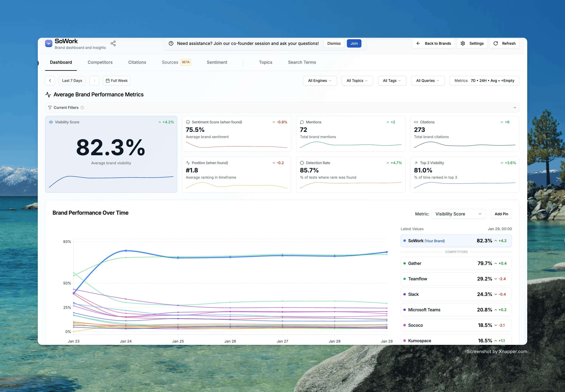This screenshot has width=565, height=392.
Task: Open the All Engines dropdown
Action: [319, 81]
